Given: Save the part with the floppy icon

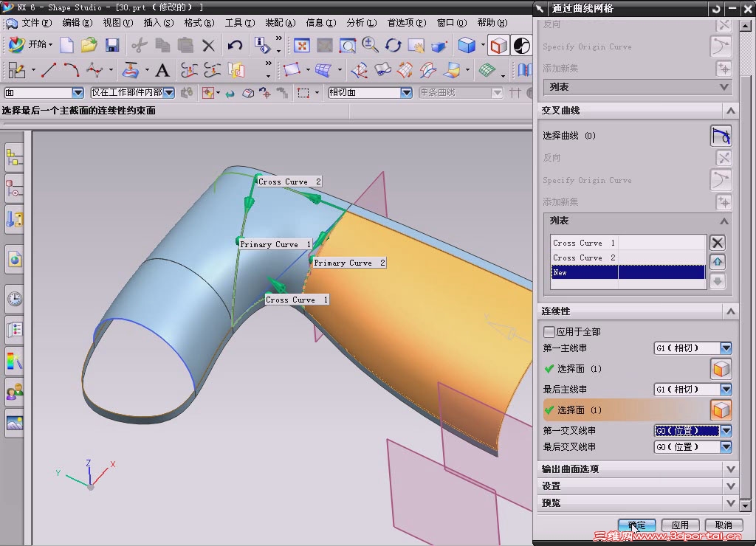Looking at the screenshot, I should (x=112, y=46).
